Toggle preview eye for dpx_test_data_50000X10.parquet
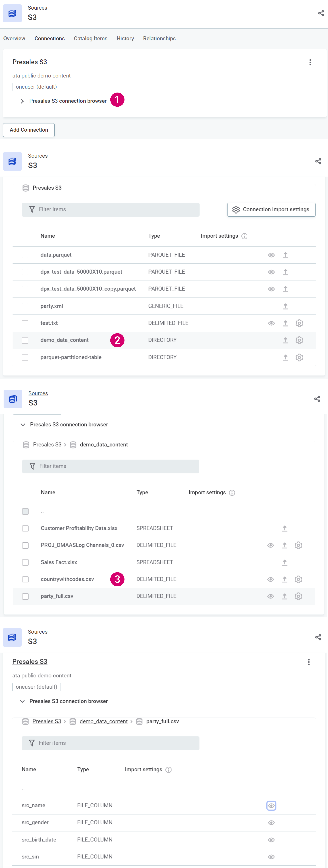The height and width of the screenshot is (868, 328). 271,272
